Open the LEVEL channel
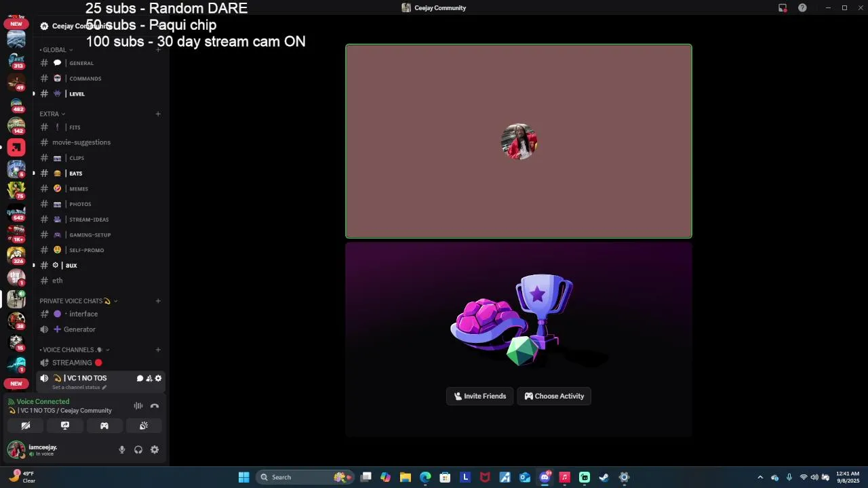 (x=100, y=94)
